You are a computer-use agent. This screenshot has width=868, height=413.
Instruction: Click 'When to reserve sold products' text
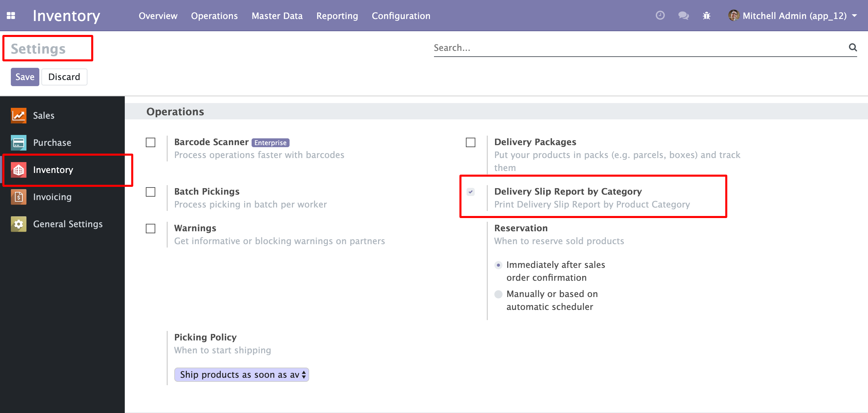point(559,241)
